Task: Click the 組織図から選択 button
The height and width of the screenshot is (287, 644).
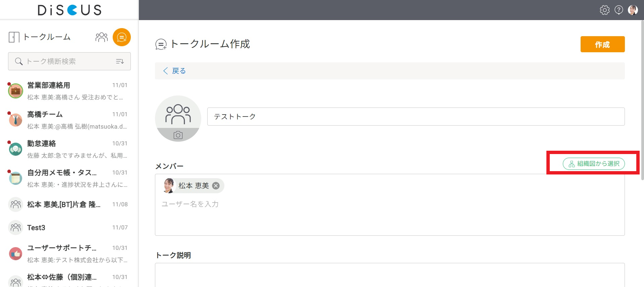Action: [594, 164]
